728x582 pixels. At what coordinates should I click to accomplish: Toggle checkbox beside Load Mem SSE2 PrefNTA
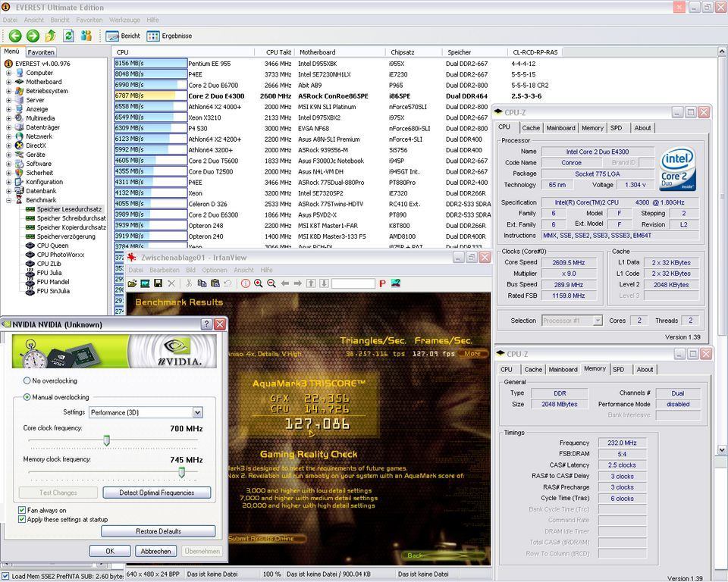[x=5, y=576]
